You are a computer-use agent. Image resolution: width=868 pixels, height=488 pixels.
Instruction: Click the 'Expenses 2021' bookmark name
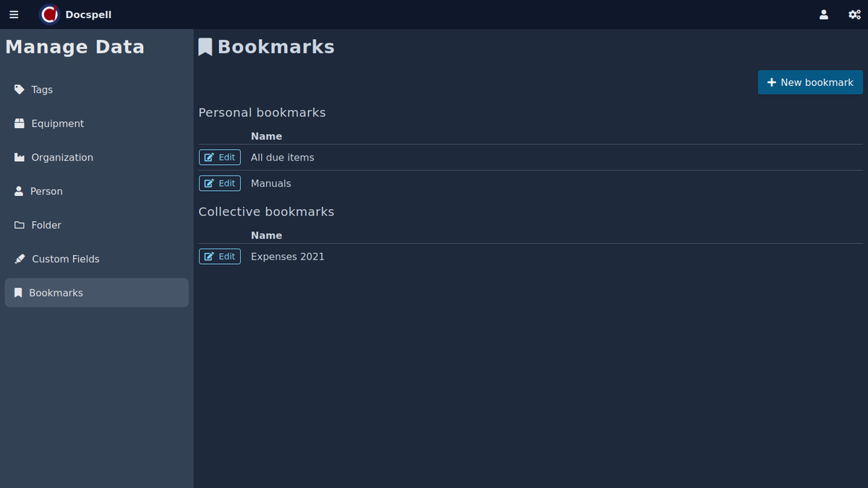(x=287, y=257)
